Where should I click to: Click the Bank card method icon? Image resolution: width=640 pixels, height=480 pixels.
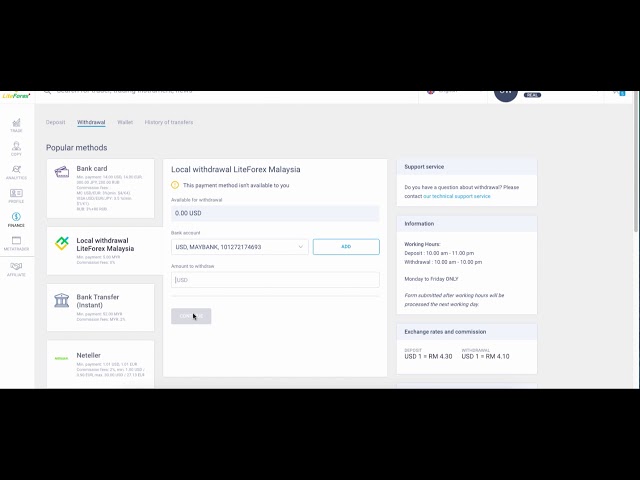coord(62,172)
